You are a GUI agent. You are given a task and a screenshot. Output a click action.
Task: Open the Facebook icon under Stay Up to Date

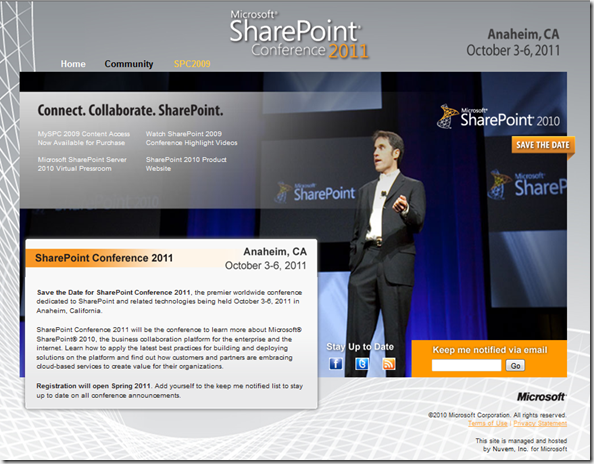(336, 364)
